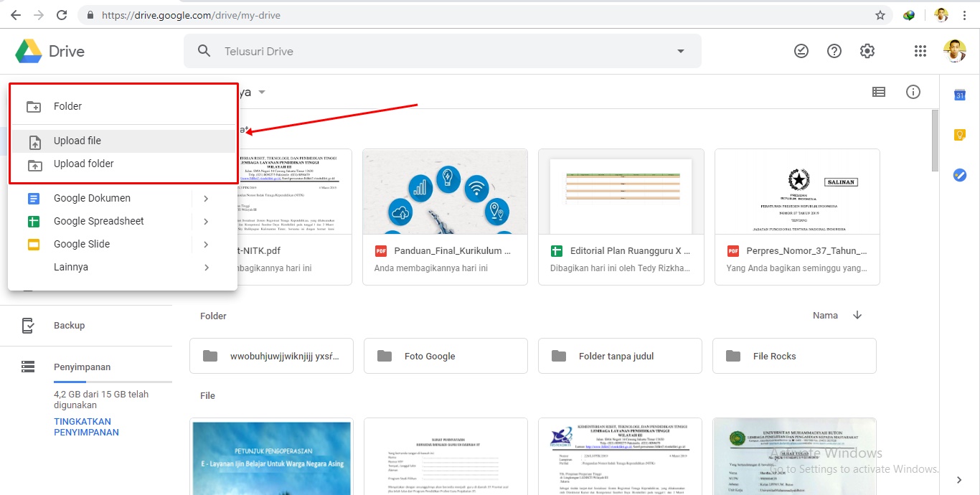Click the search magnifier in Telusuri Drive
The width and height of the screenshot is (980, 495).
[204, 51]
